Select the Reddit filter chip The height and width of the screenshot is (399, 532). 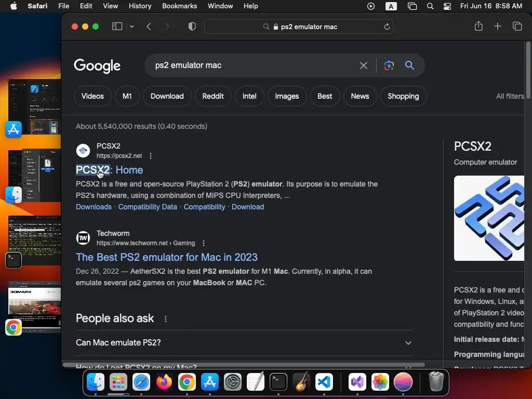point(212,96)
